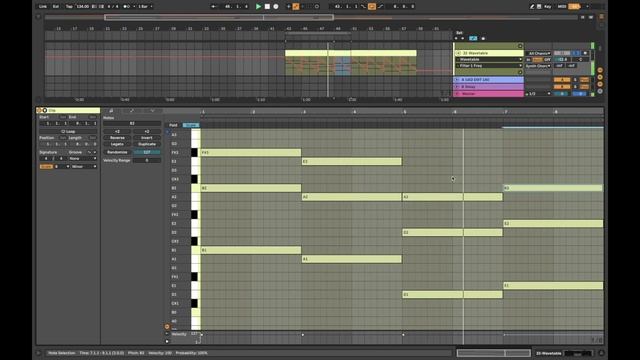Viewport: 640px width, 360px height.
Task: Click the punch-out switch icon
Action: [x=381, y=7]
